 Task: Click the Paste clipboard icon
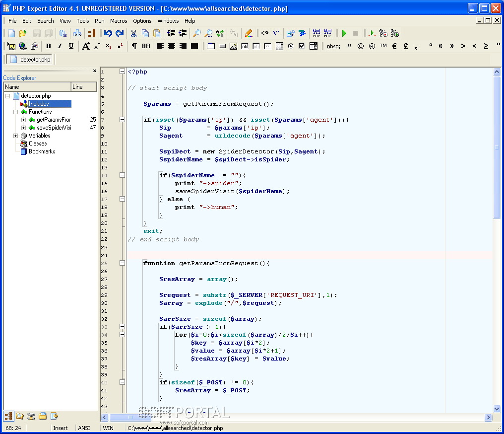pyautogui.click(x=157, y=33)
